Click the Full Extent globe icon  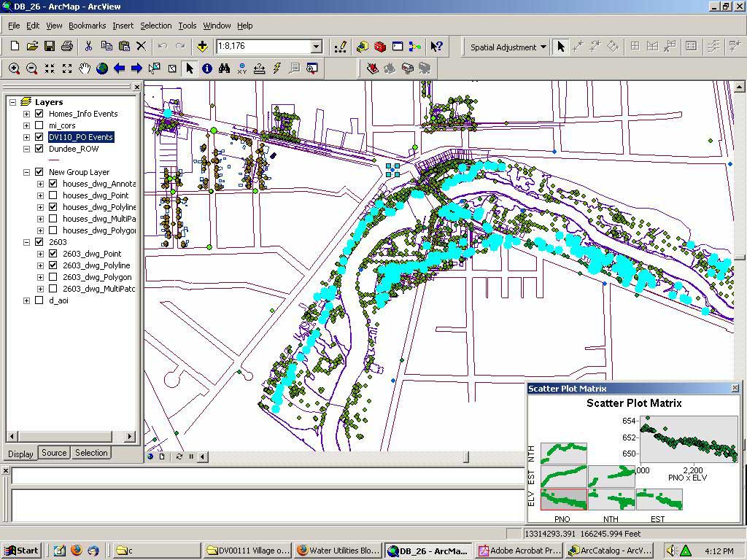pyautogui.click(x=102, y=69)
